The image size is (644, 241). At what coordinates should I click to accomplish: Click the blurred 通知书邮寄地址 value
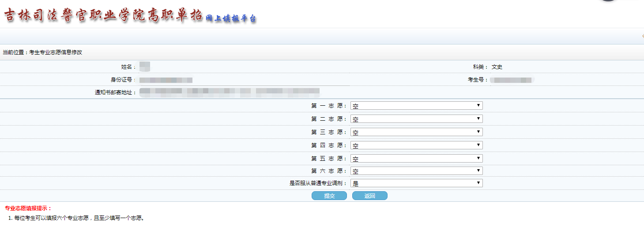230,92
